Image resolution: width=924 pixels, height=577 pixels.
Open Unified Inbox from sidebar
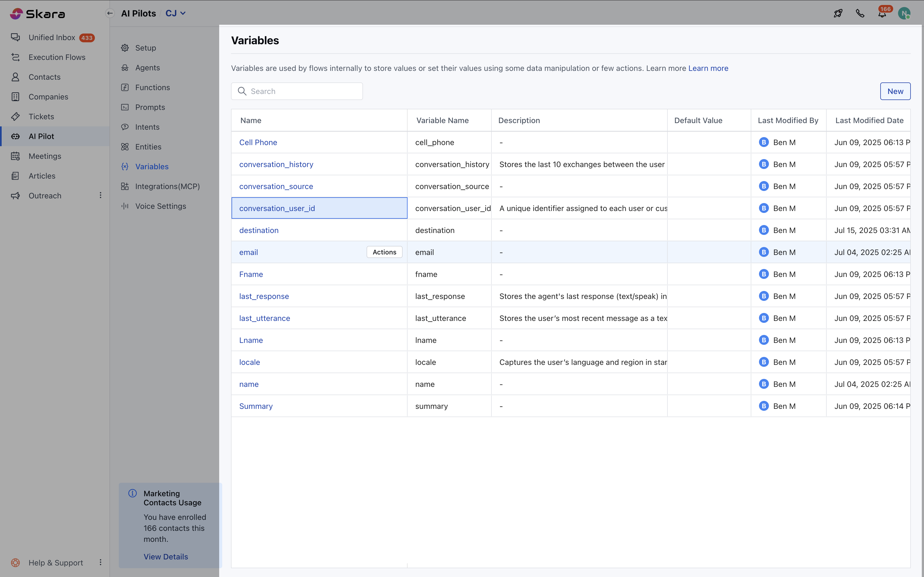pyautogui.click(x=52, y=37)
